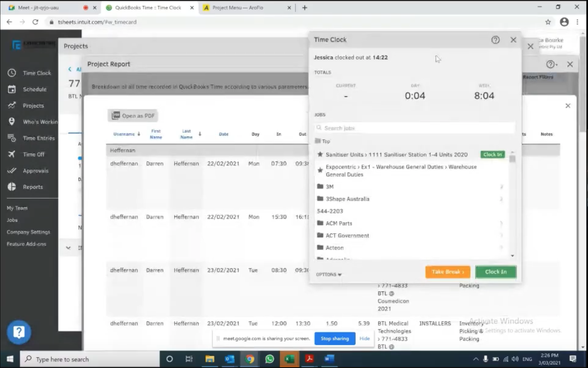Sort by the Username column
The image size is (588, 368).
[127, 134]
